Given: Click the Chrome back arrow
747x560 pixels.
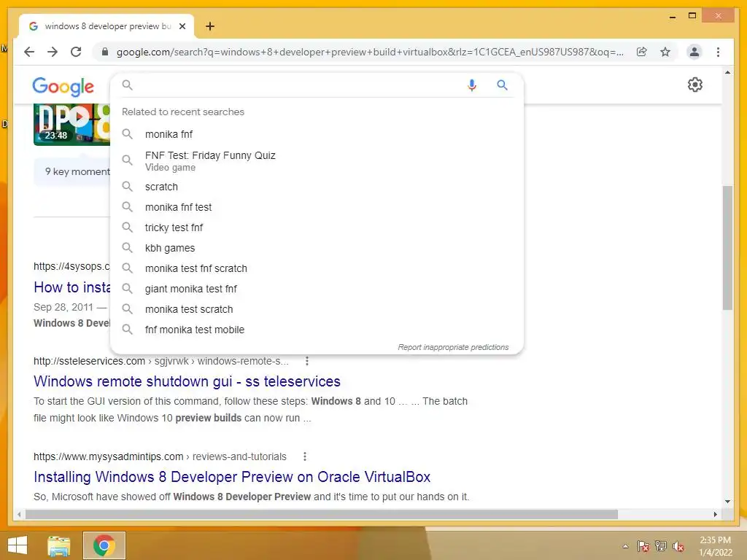Looking at the screenshot, I should 29,52.
